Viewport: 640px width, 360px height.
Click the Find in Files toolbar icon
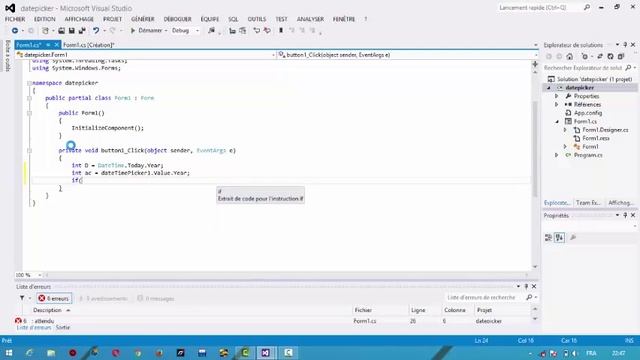tap(211, 31)
